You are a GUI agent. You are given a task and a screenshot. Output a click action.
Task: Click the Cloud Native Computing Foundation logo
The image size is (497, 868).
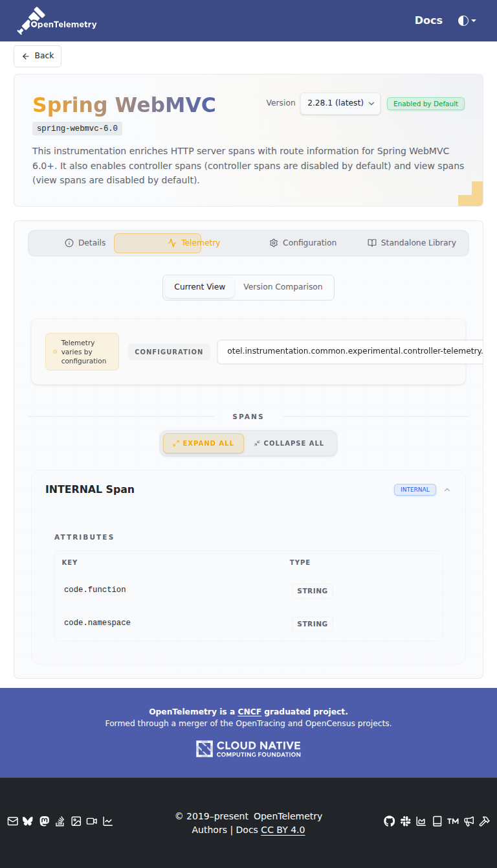pos(248,749)
